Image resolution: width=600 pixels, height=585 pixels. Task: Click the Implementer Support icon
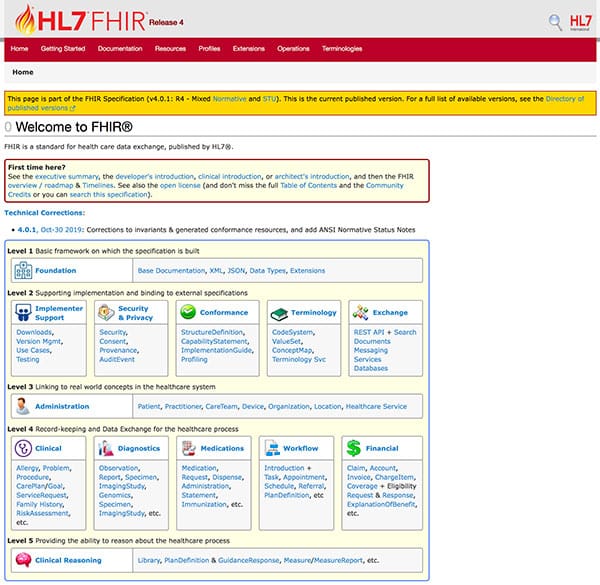[x=23, y=313]
